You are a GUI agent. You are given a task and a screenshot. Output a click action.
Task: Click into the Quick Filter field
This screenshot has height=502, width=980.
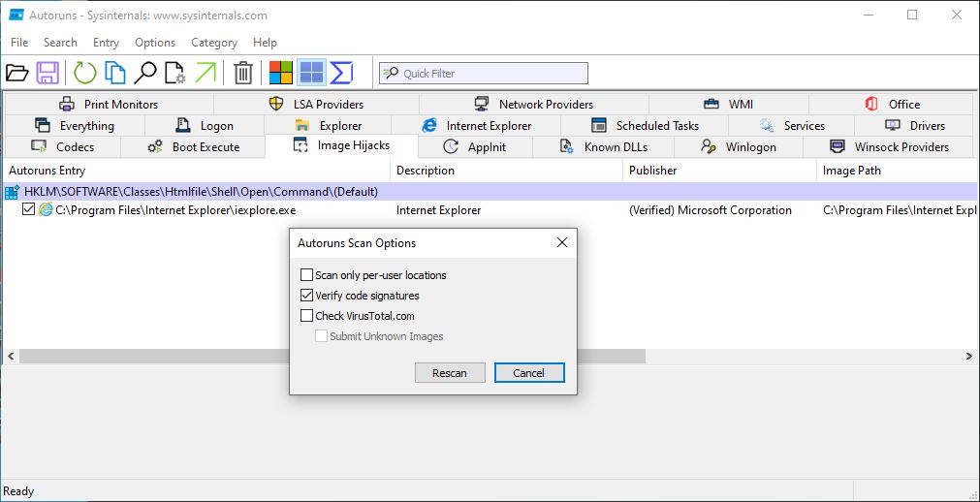pyautogui.click(x=484, y=73)
